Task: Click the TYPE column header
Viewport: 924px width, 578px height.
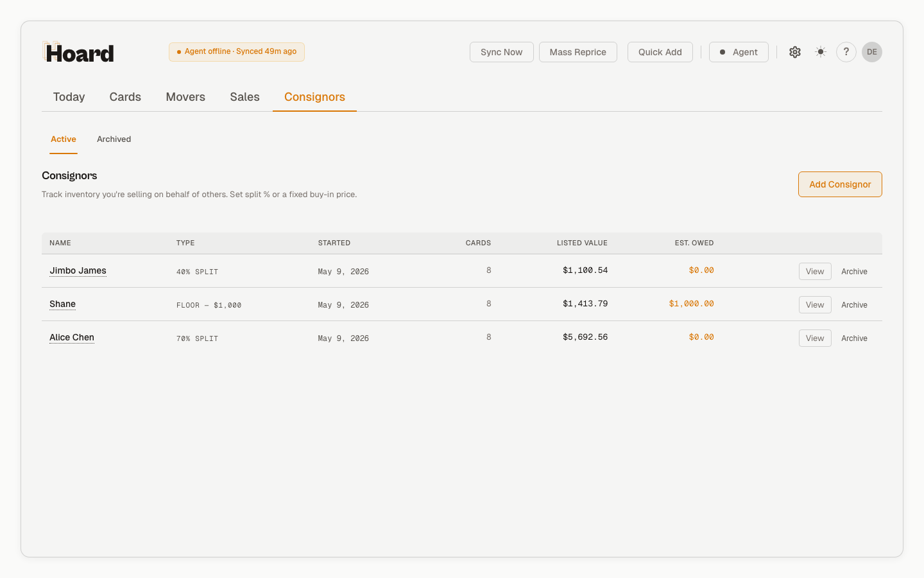Action: pos(185,243)
